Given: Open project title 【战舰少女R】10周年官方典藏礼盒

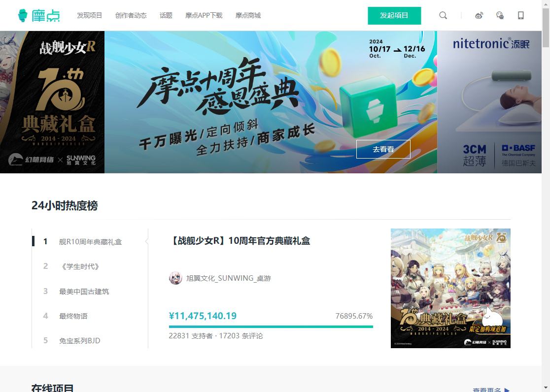Looking at the screenshot, I should tap(240, 241).
